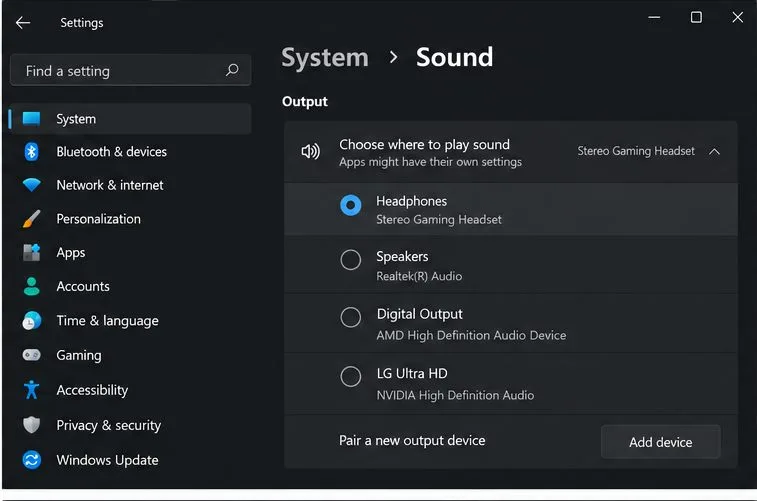Open the System settings category

point(130,119)
